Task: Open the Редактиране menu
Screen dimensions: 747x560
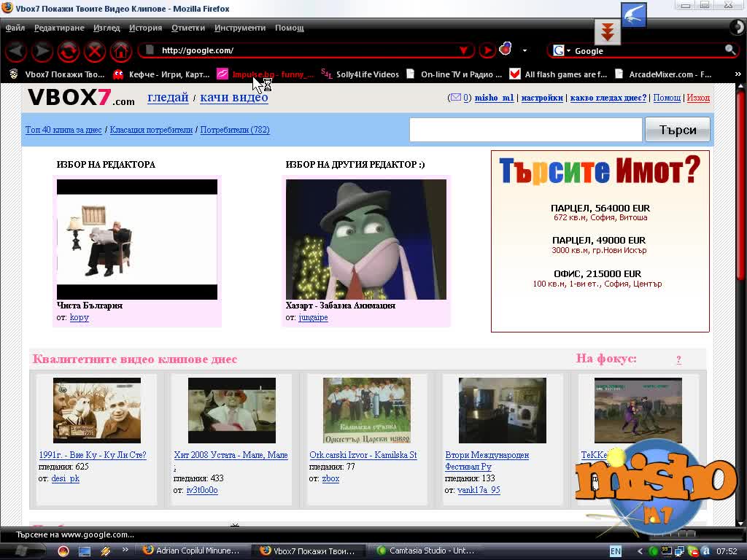Action: [59, 28]
